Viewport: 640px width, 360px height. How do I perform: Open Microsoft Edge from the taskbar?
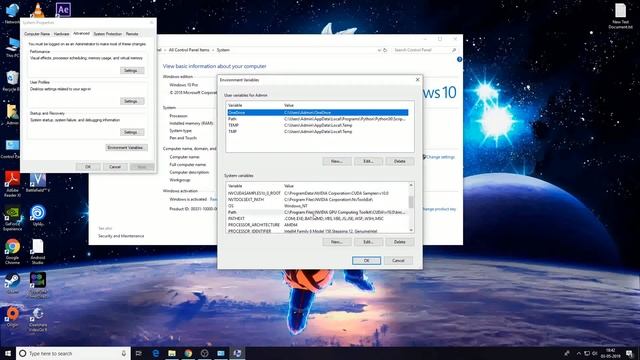coord(156,353)
